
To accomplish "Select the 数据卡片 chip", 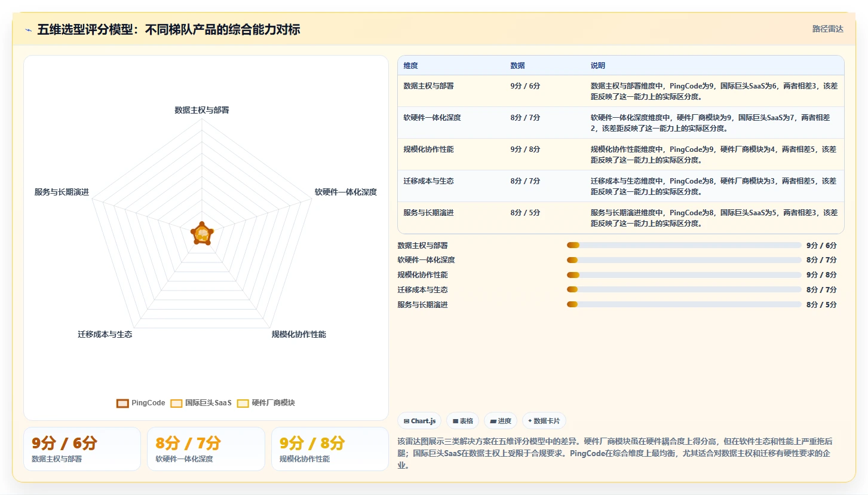I will 544,421.
